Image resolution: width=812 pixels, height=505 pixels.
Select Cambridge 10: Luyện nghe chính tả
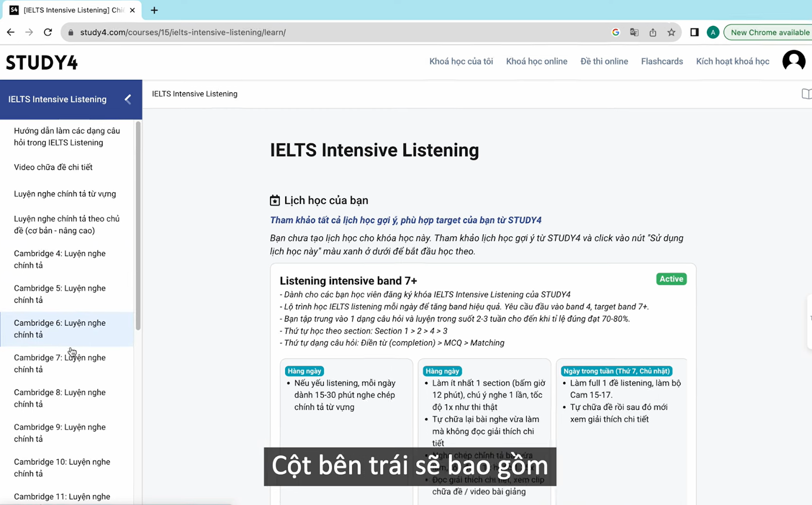pyautogui.click(x=67, y=467)
